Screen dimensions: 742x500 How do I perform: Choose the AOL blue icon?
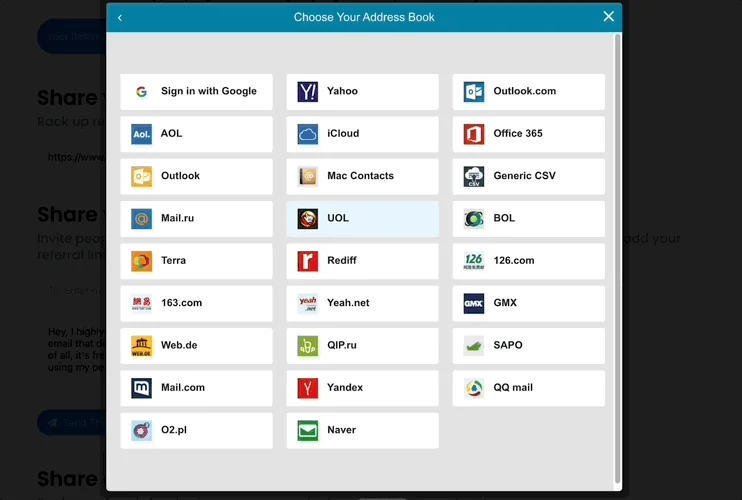point(141,134)
